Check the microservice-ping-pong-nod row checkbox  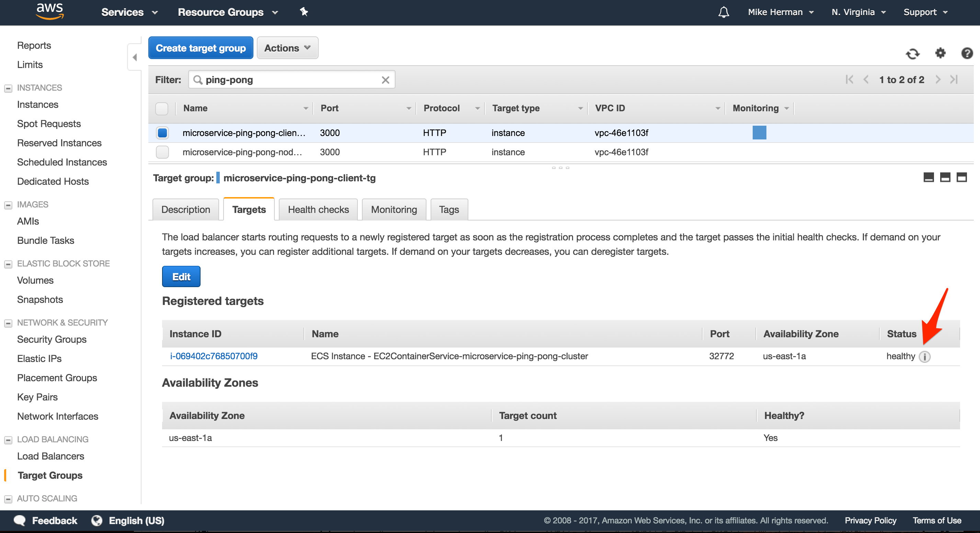(162, 152)
